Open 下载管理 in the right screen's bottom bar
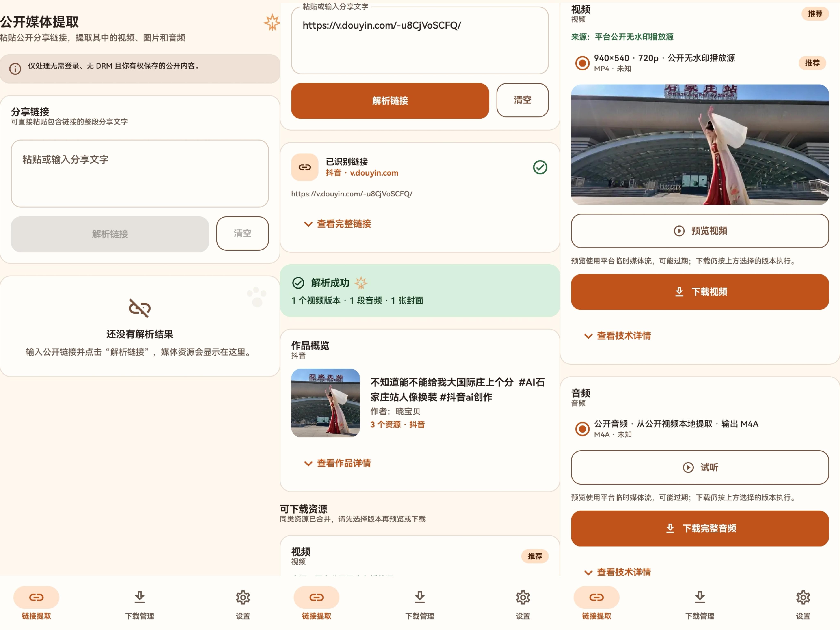This screenshot has width=840, height=630. pos(700,605)
